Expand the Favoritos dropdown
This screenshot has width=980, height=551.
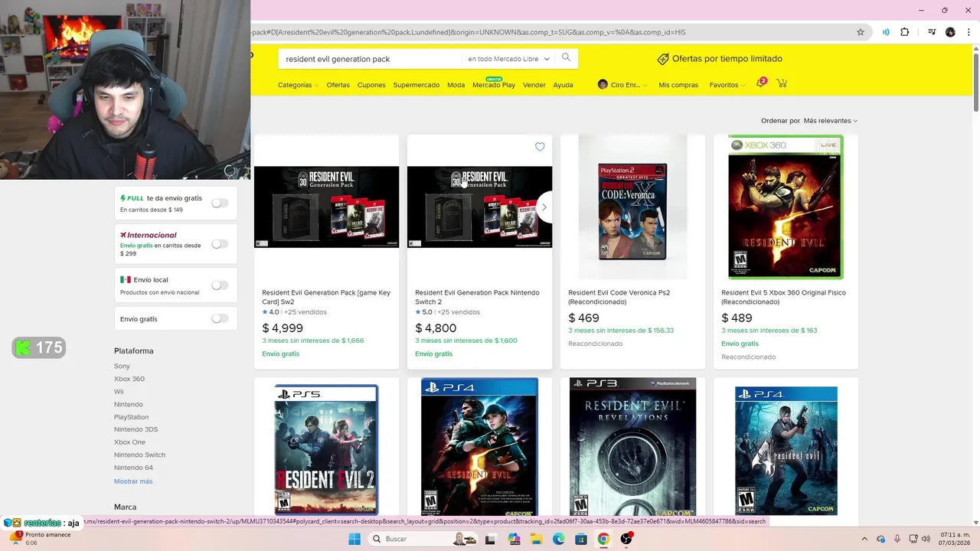coord(727,85)
